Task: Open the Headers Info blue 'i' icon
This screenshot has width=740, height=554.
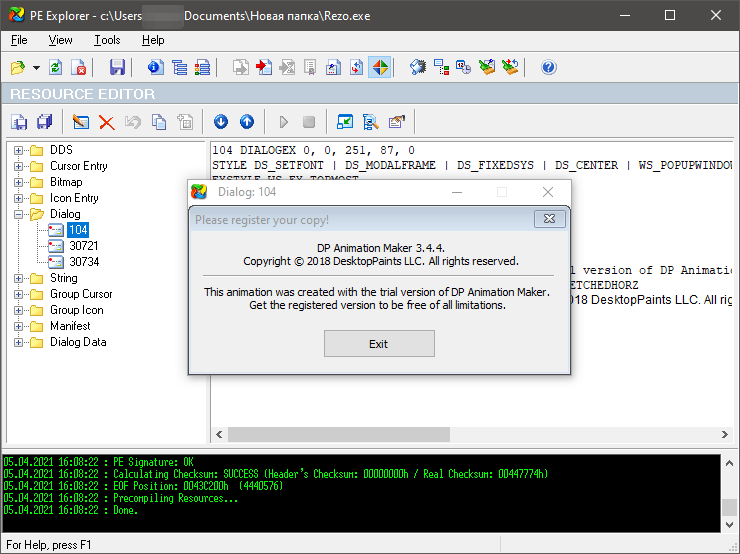Action: [x=156, y=67]
